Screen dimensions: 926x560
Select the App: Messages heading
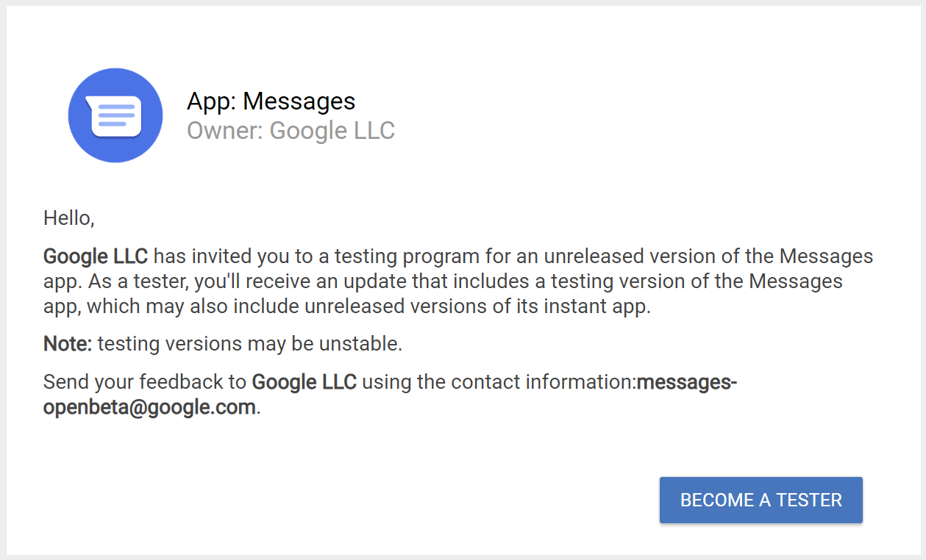pyautogui.click(x=271, y=101)
